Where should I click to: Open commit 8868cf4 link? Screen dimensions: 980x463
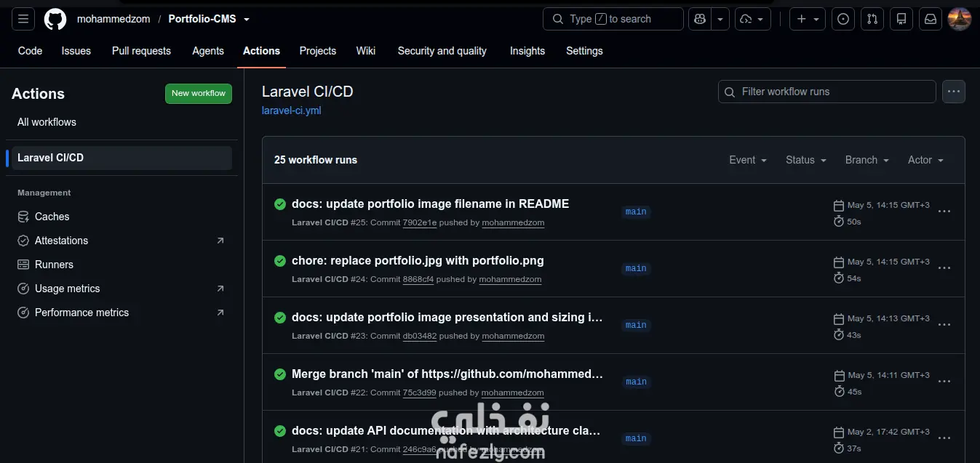(418, 279)
